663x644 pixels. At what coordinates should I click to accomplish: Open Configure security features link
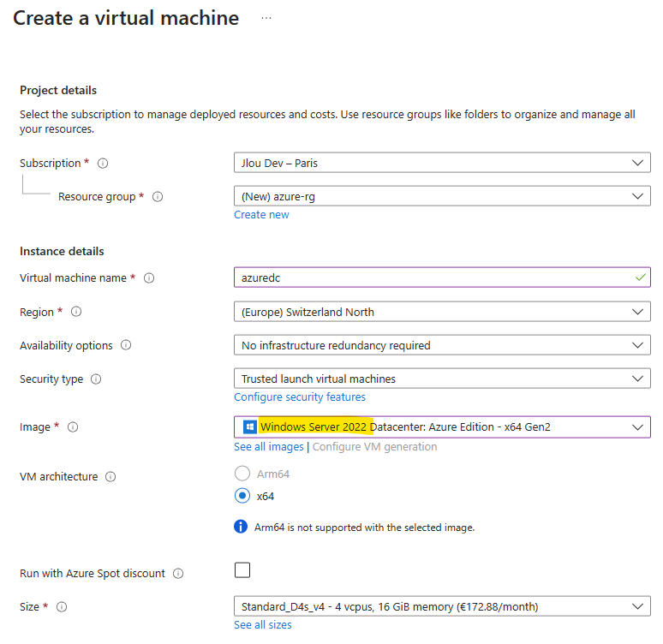coord(299,397)
